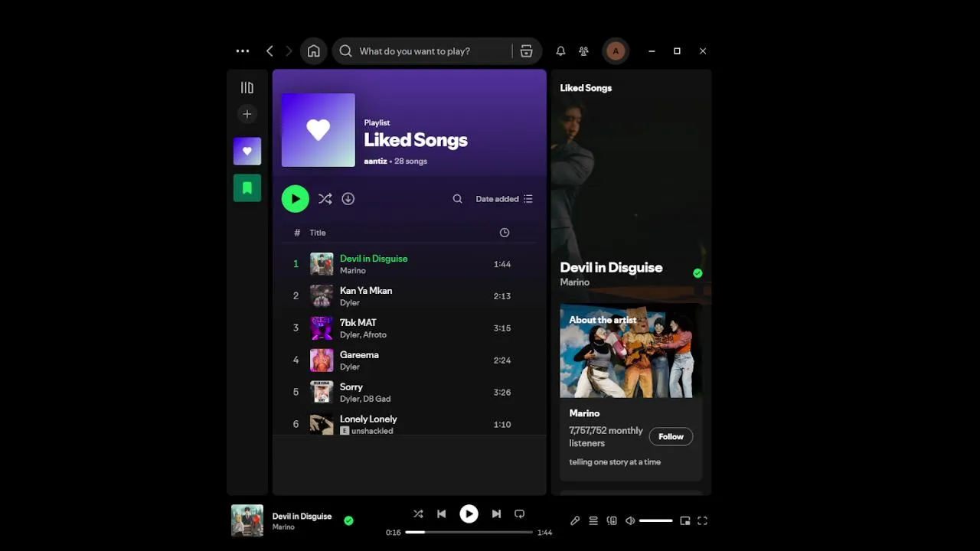Select the track Kan Ya Mkan
Viewport: 980px width, 551px height.
click(410, 296)
